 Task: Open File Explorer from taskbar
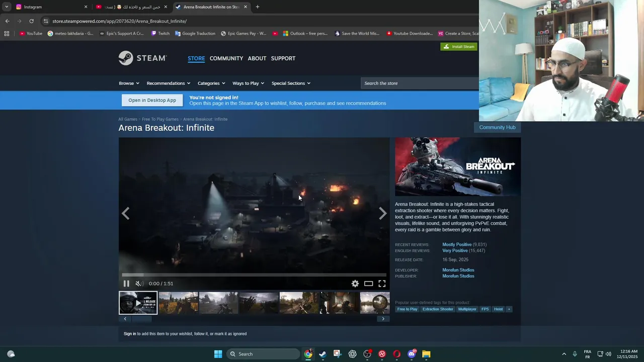click(x=426, y=354)
